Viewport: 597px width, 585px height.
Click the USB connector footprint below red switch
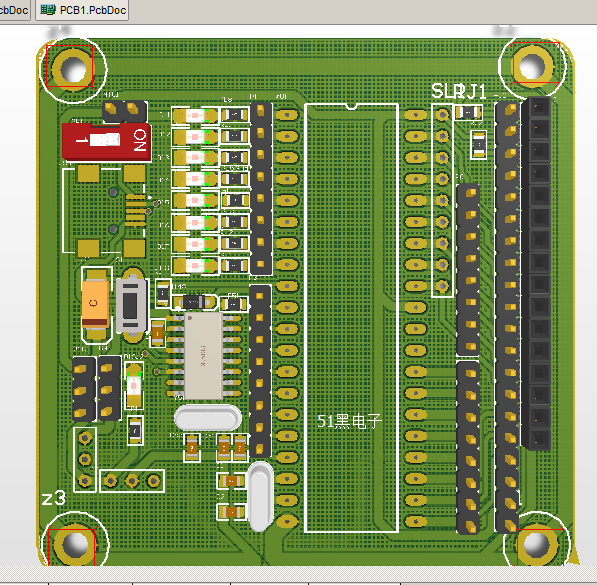pyautogui.click(x=104, y=211)
